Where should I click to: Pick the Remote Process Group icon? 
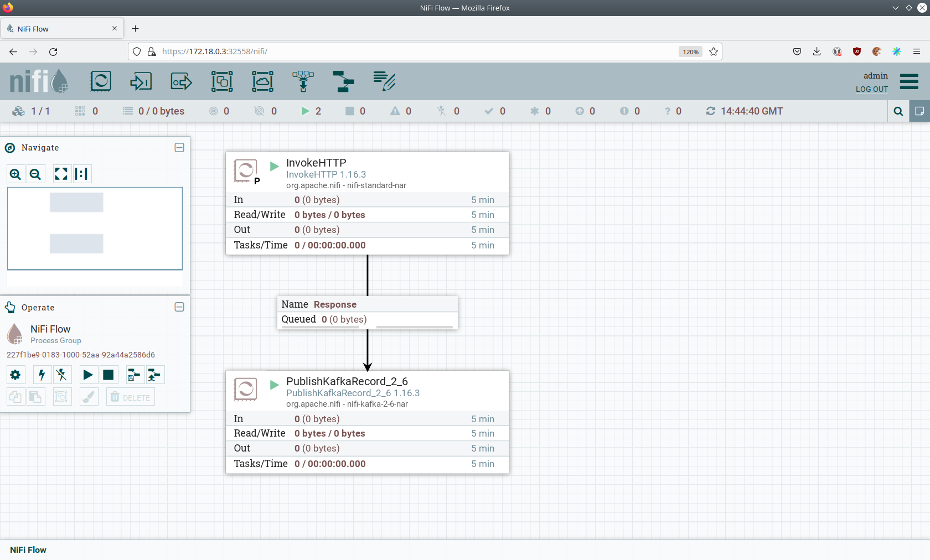point(262,81)
